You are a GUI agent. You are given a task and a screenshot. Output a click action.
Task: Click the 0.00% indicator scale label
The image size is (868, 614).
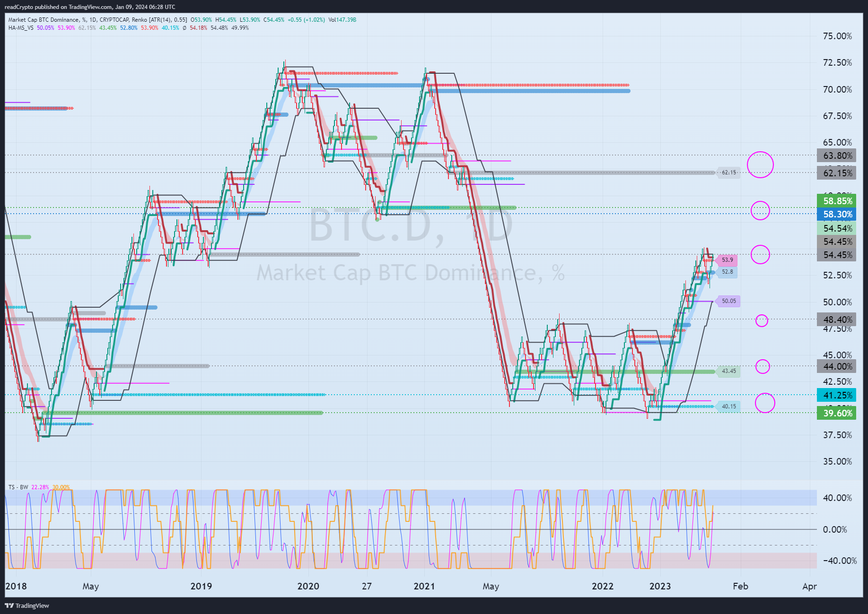[835, 530]
